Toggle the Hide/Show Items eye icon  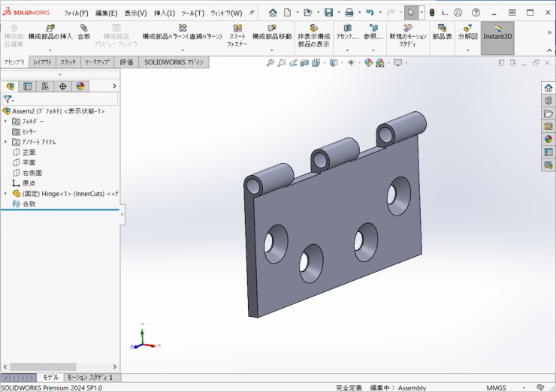tap(350, 63)
